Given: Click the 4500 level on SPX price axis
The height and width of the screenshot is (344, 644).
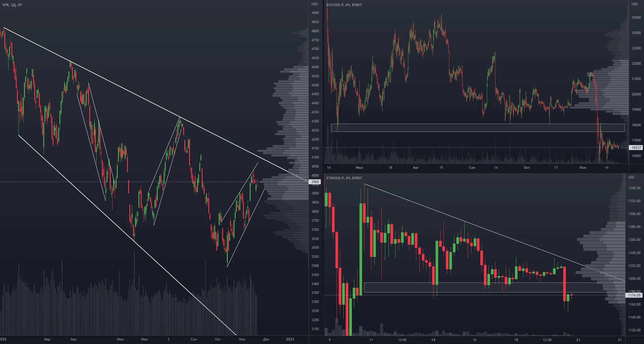Looking at the screenshot, I should [315, 85].
